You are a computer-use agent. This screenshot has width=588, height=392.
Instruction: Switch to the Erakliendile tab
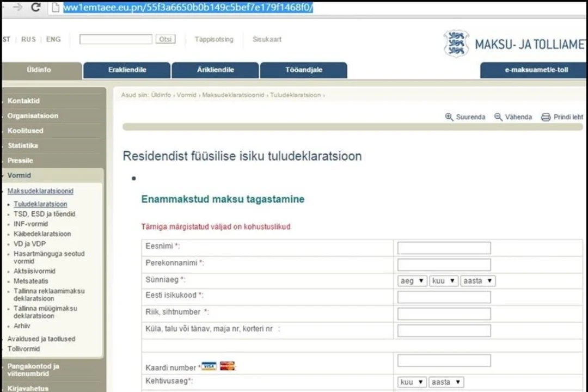(127, 70)
